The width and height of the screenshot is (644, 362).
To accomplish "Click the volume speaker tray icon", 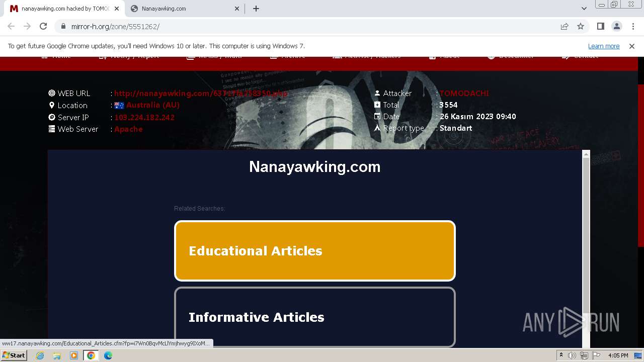I will pos(572,355).
